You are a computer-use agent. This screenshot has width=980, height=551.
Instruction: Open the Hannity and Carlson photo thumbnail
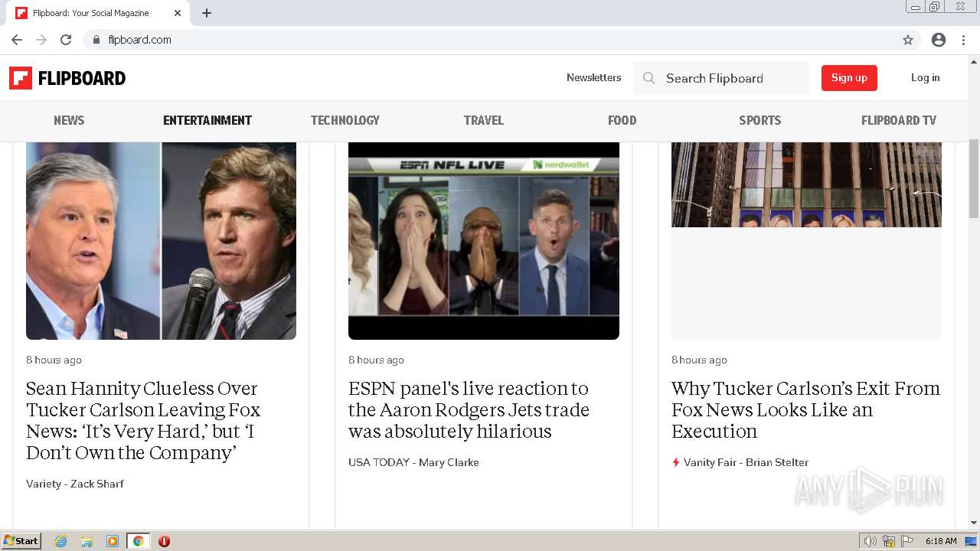coord(161,240)
